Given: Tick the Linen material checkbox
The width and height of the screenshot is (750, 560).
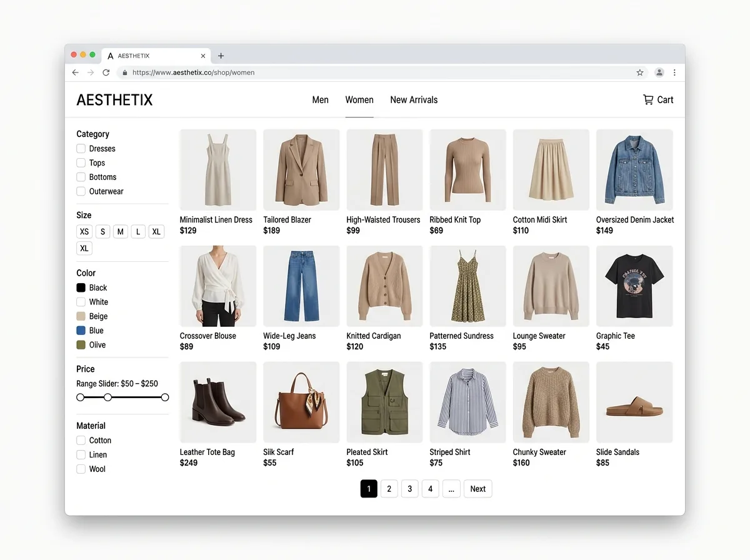Looking at the screenshot, I should click(81, 455).
